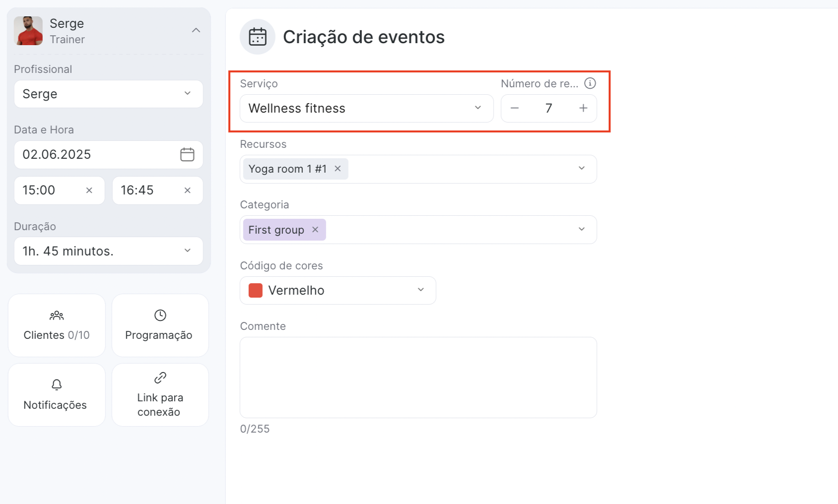Open the Clientes 0/10 section
The height and width of the screenshot is (504, 838).
pyautogui.click(x=57, y=325)
